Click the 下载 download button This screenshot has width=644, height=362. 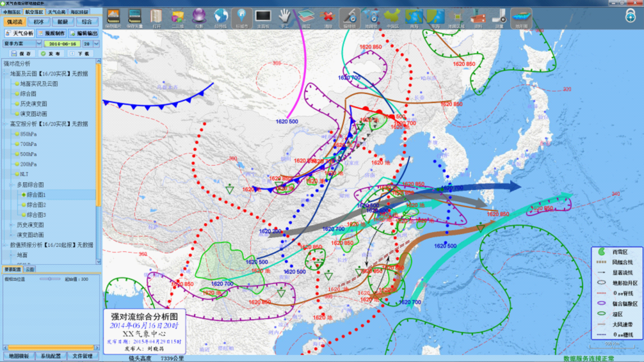click(x=80, y=53)
